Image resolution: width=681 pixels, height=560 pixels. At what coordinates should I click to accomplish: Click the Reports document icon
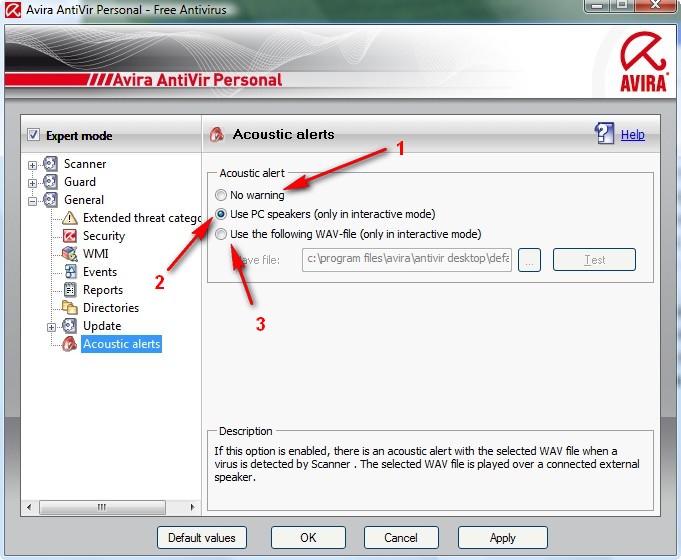point(70,290)
